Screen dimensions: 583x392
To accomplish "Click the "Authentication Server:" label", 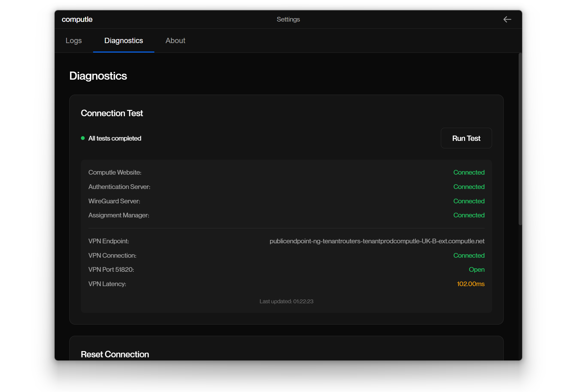I will pyautogui.click(x=119, y=187).
